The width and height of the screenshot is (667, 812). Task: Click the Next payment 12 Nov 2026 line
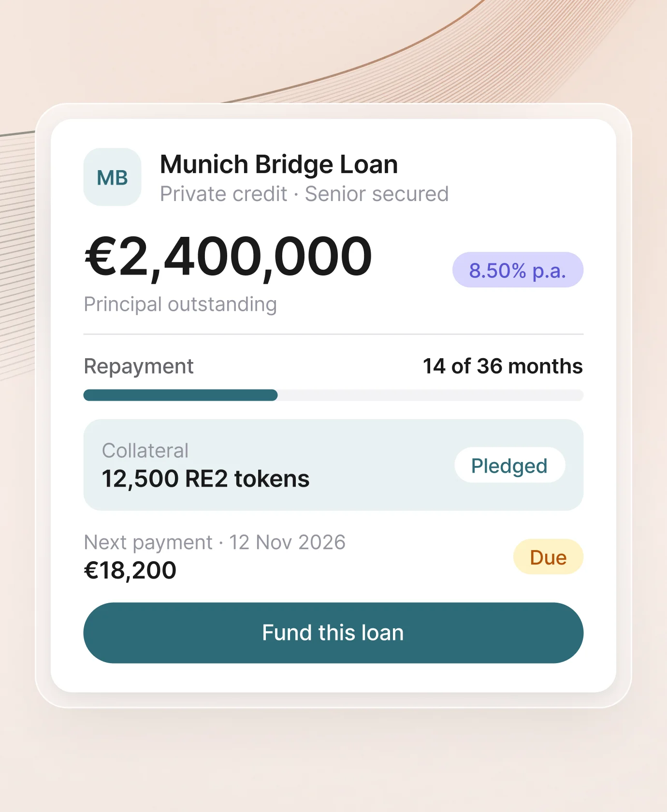pos(215,542)
